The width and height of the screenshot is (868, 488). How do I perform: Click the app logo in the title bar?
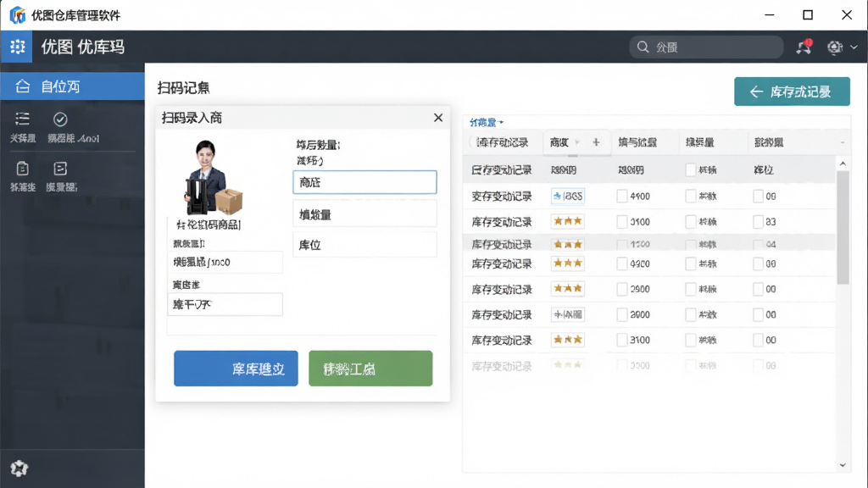point(17,15)
